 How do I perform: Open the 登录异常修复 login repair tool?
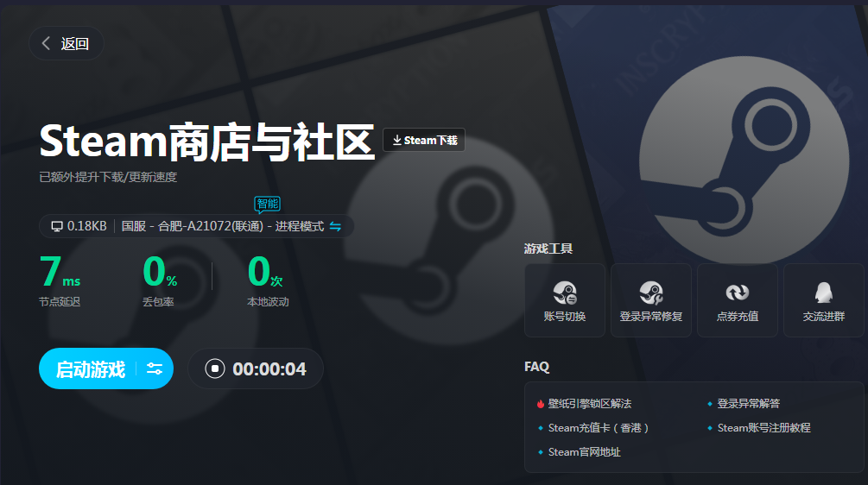click(651, 300)
